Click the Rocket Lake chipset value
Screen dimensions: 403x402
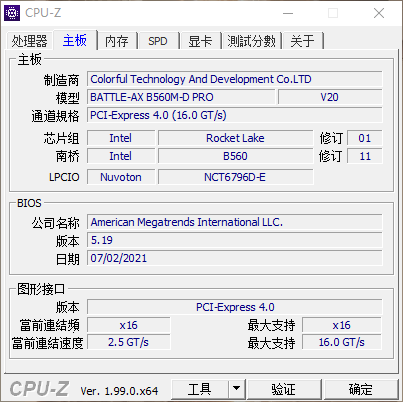[x=235, y=138]
